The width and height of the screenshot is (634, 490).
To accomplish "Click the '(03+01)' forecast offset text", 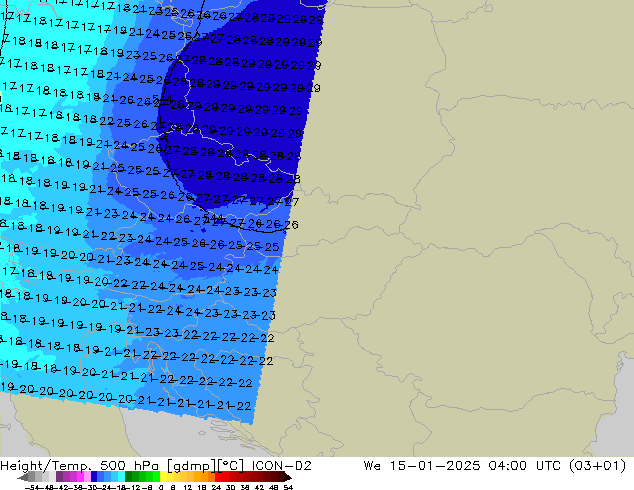I will click(x=598, y=466).
